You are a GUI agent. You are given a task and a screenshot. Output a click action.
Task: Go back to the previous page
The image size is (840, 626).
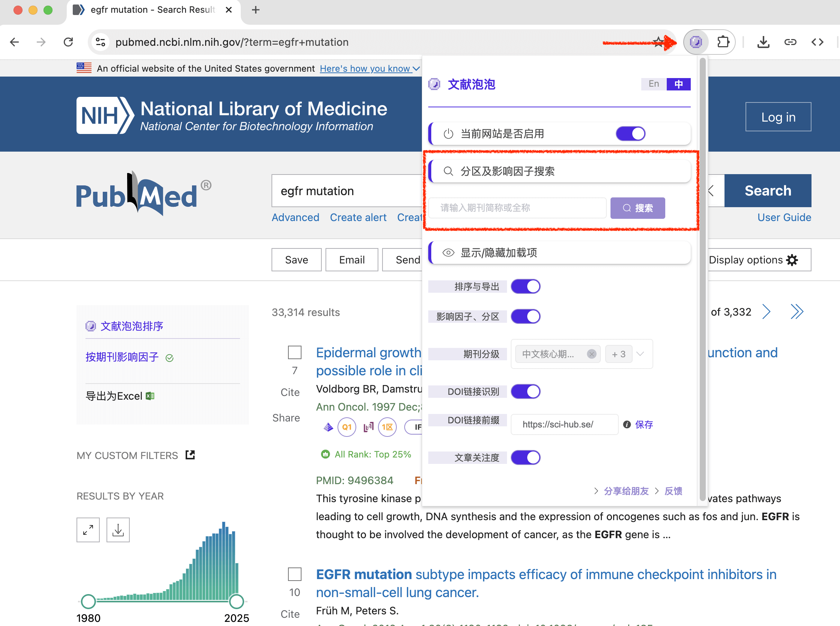pyautogui.click(x=14, y=42)
